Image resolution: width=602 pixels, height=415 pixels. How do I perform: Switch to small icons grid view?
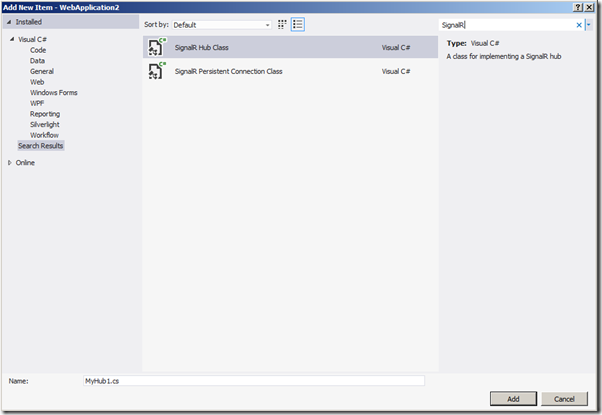[x=282, y=25]
